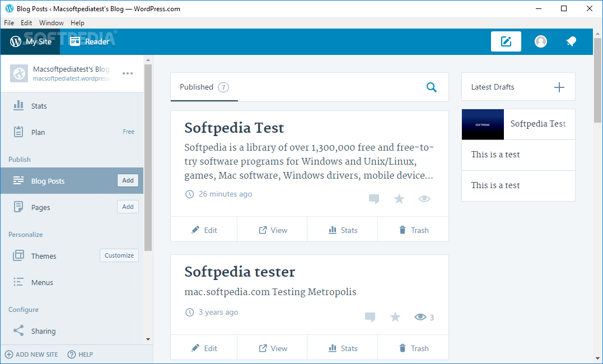Click comments icon on Softpedia tester post
Image resolution: width=603 pixels, height=364 pixels.
(370, 317)
